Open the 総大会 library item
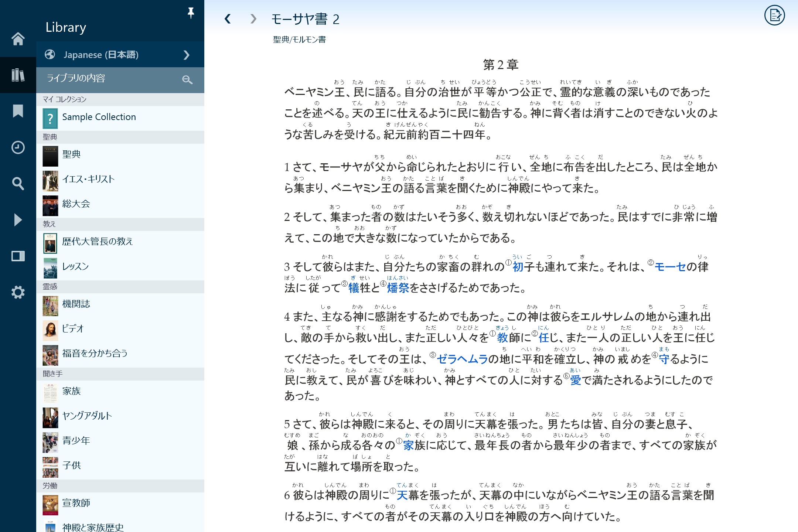798x532 pixels. coord(76,204)
